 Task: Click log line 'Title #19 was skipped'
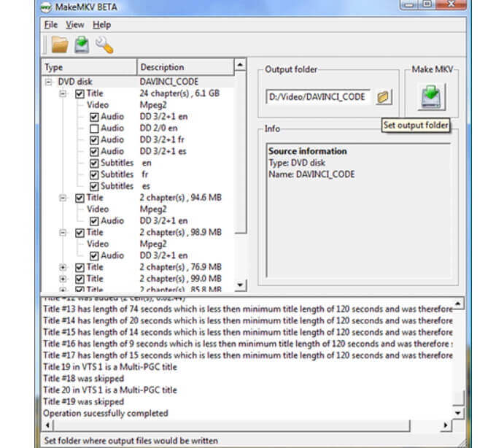click(83, 401)
